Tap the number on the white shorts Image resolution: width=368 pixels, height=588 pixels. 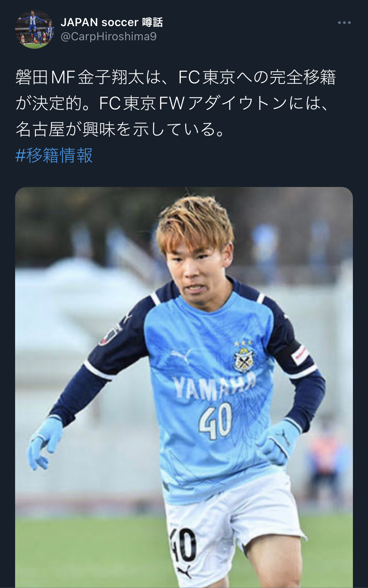[183, 545]
